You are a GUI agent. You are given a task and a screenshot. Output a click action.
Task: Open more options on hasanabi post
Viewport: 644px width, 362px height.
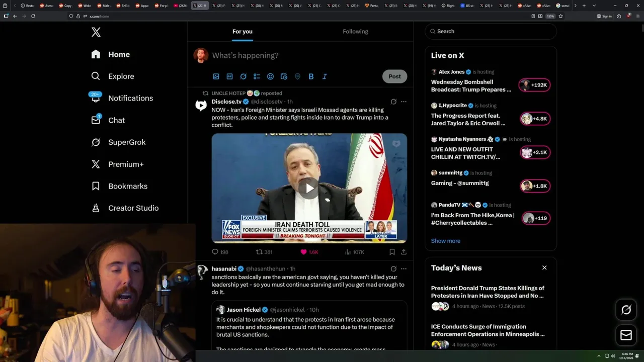click(404, 268)
